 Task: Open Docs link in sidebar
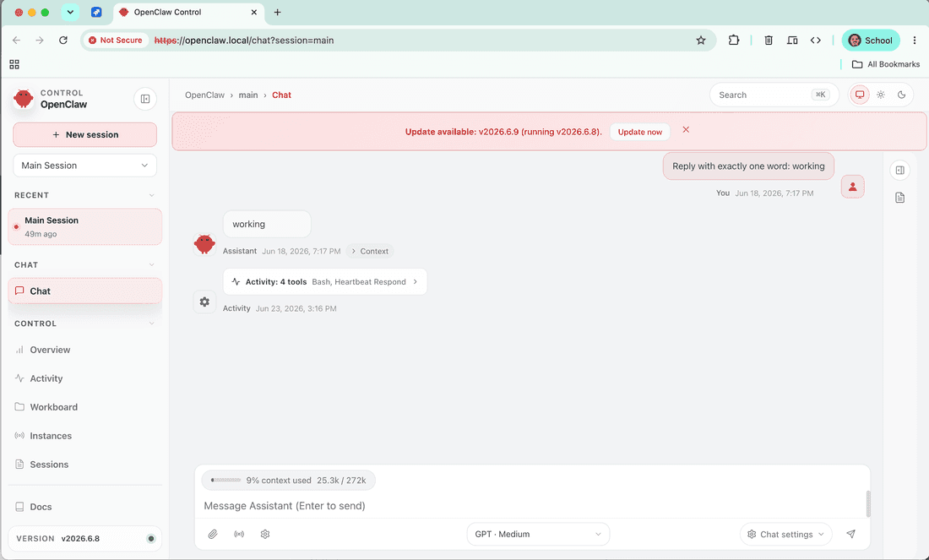[x=84, y=507]
